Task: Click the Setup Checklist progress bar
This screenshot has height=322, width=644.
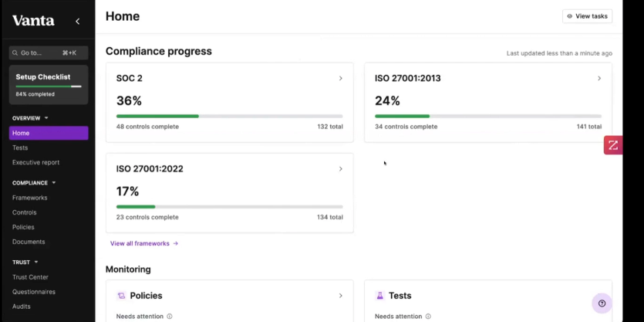Action: (49, 86)
